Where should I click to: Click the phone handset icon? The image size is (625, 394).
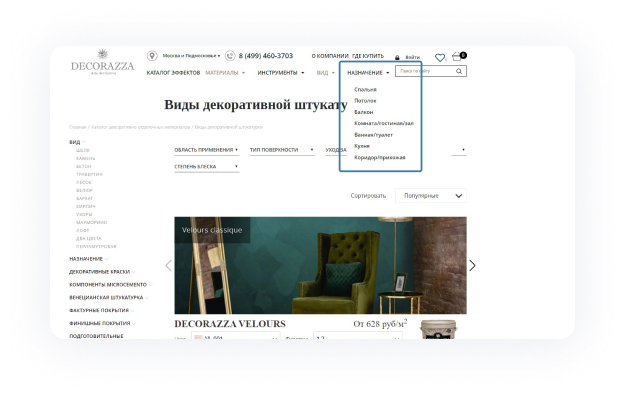click(x=230, y=56)
